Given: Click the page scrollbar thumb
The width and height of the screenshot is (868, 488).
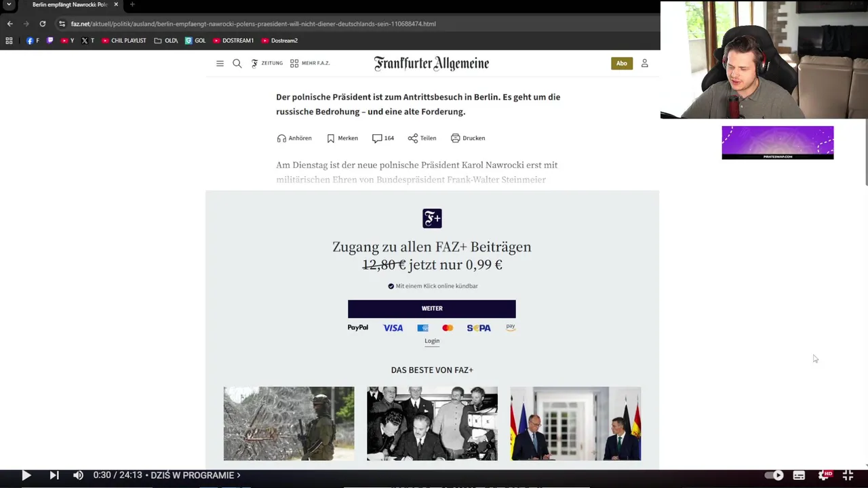Looking at the screenshot, I should [866, 152].
